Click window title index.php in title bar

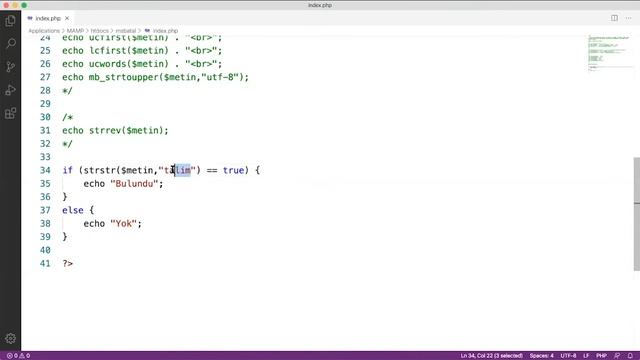click(320, 5)
